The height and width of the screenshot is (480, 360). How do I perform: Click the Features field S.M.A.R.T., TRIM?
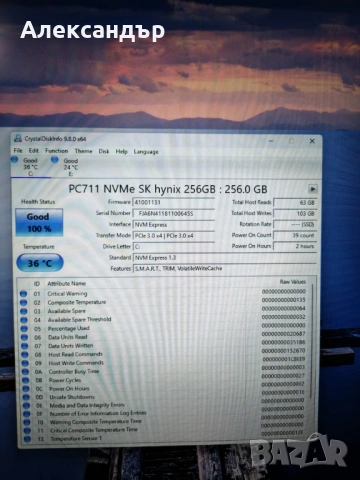pos(225,269)
